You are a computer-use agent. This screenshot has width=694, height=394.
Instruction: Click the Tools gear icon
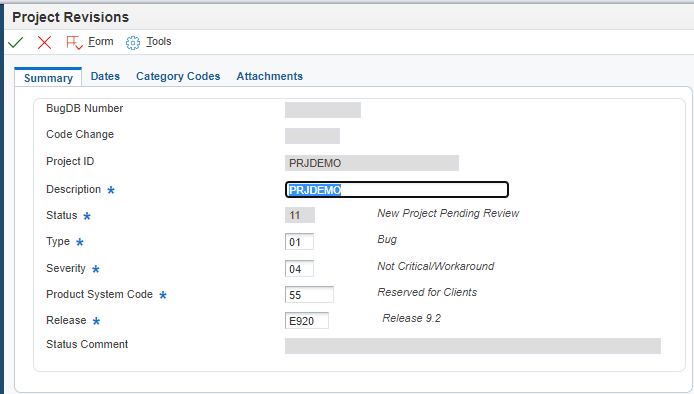click(132, 42)
